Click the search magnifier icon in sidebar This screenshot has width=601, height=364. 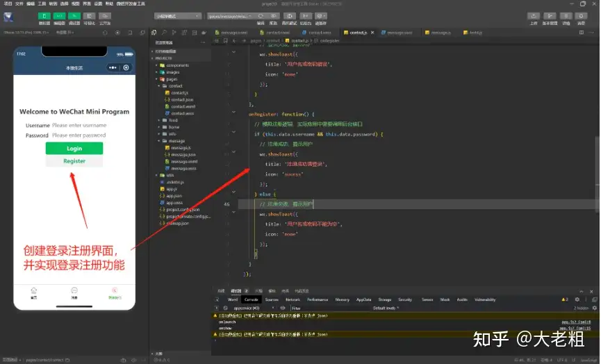tap(164, 33)
